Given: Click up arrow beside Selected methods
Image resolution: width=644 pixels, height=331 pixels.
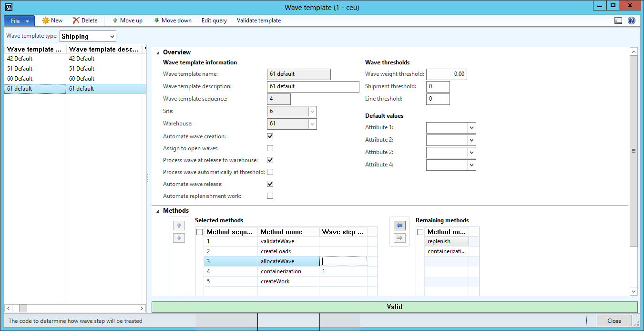Looking at the screenshot, I should [x=179, y=226].
